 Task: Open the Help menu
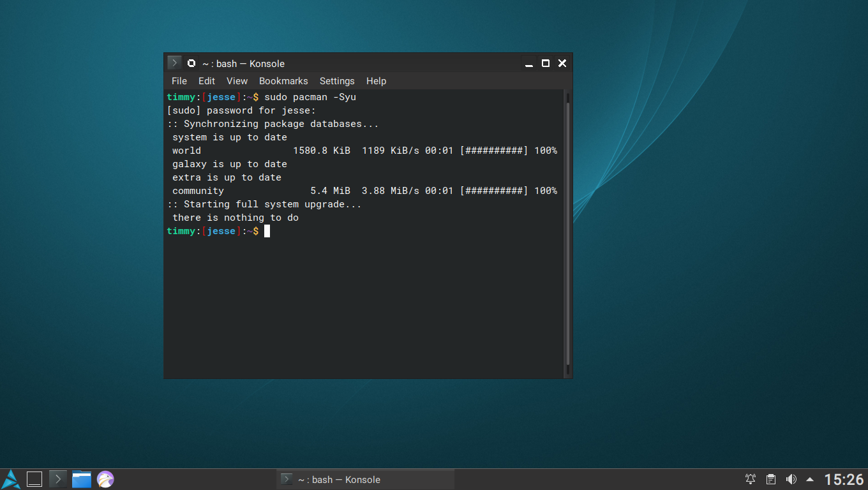pos(376,81)
